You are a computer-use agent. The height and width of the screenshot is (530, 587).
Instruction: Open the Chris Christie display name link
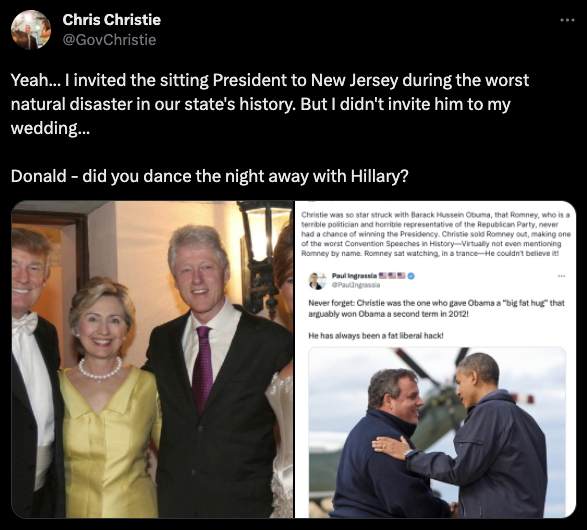pos(112,20)
